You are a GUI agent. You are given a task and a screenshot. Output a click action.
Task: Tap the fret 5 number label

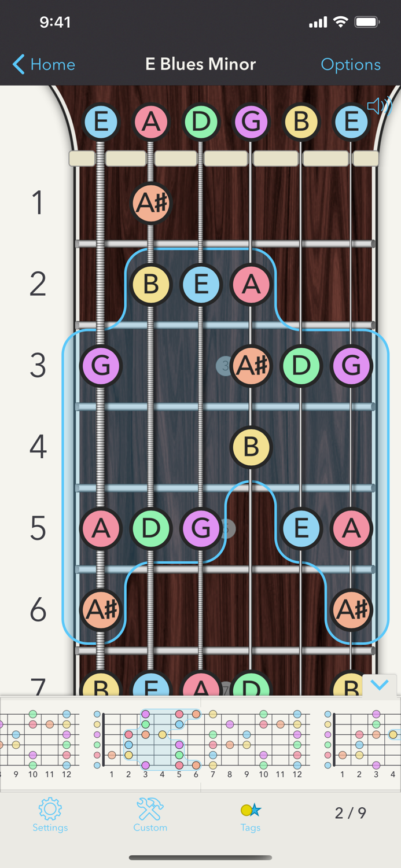38,529
